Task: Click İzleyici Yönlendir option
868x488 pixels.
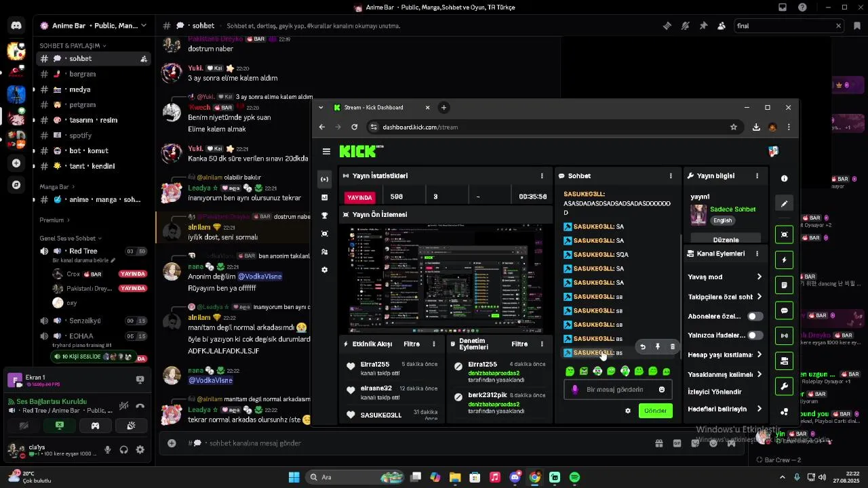Action: point(715,392)
